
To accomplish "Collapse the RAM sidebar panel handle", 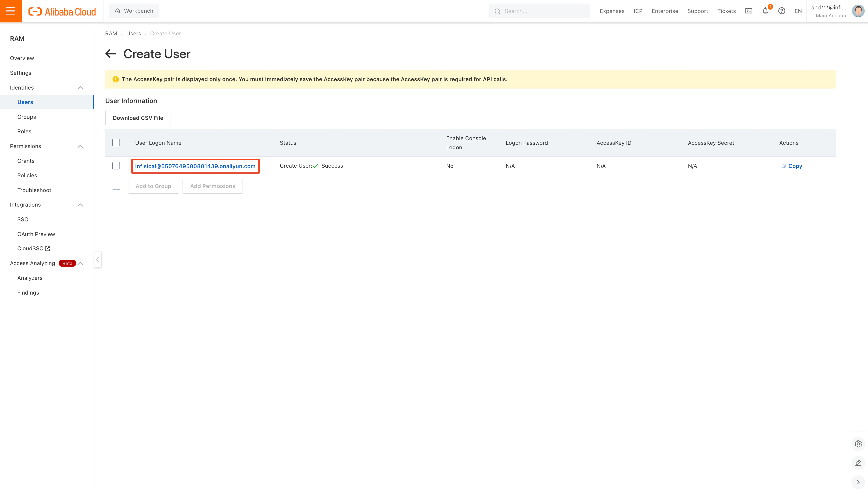I will (x=98, y=259).
